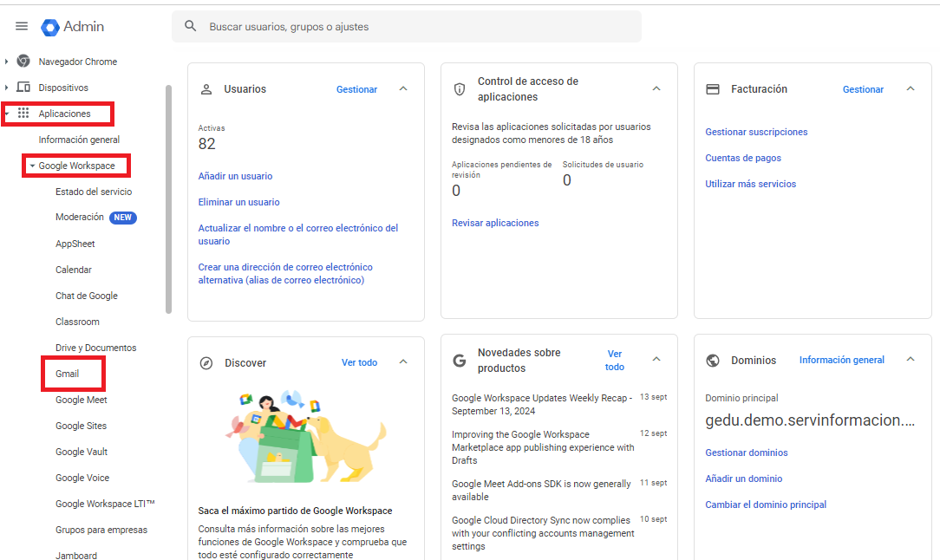Viewport: 940px width, 560px height.
Task: Click the search field for users, groups, settings
Action: point(407,26)
